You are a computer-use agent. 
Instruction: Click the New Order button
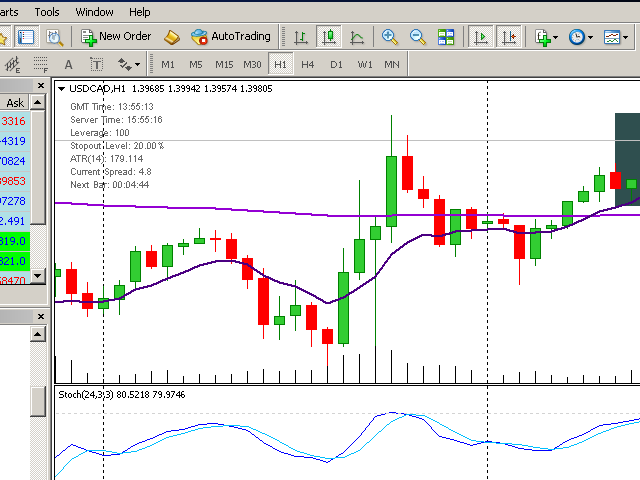[116, 37]
